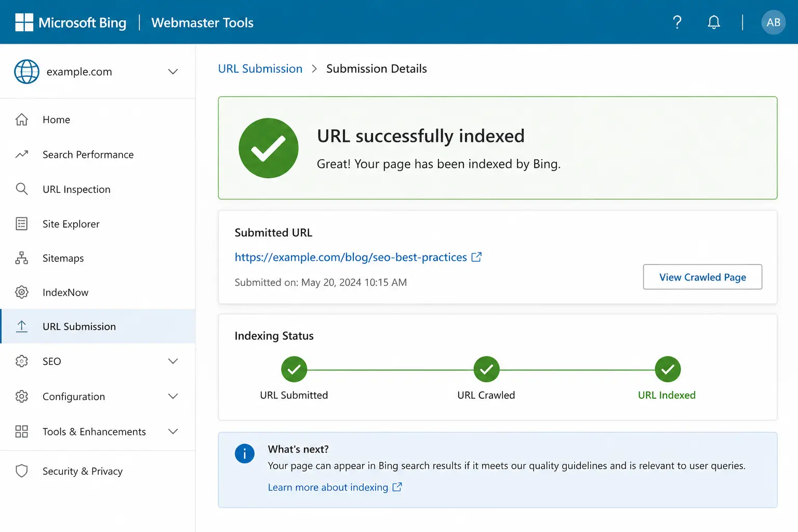The image size is (798, 532).
Task: Click the URL Indexed step checkmark
Action: click(668, 369)
